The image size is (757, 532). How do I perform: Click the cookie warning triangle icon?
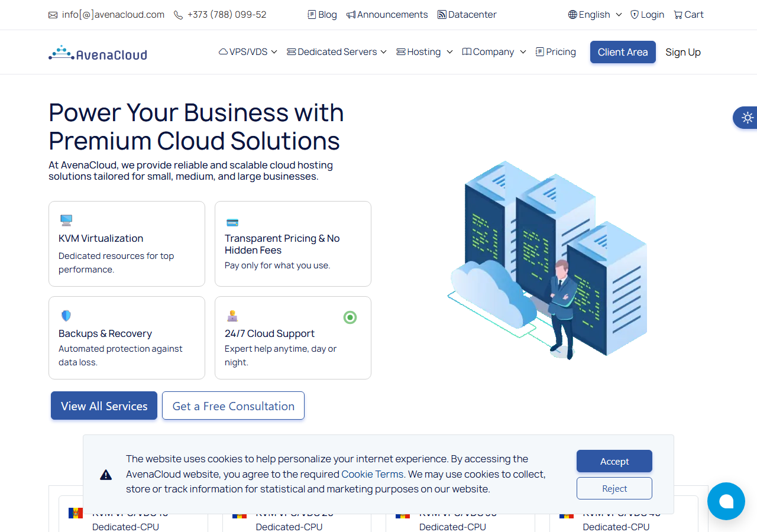[x=106, y=475]
